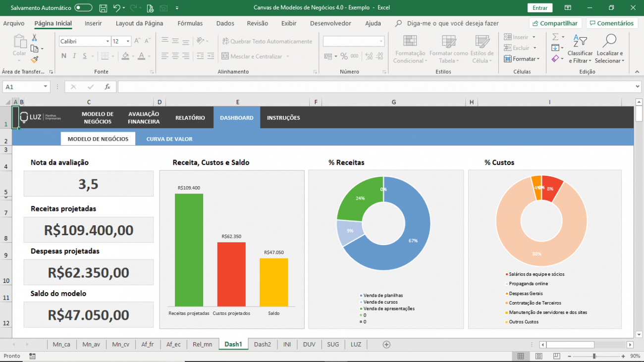Open the Dash2 sheet tab
The image size is (644, 362).
[262, 344]
